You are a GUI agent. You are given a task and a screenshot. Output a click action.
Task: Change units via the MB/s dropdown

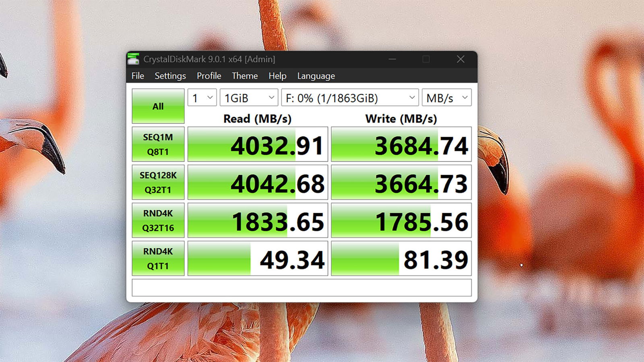[446, 97]
